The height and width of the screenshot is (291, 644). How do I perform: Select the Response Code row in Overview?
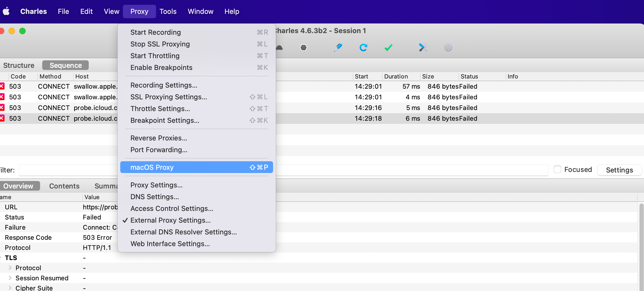[59, 237]
